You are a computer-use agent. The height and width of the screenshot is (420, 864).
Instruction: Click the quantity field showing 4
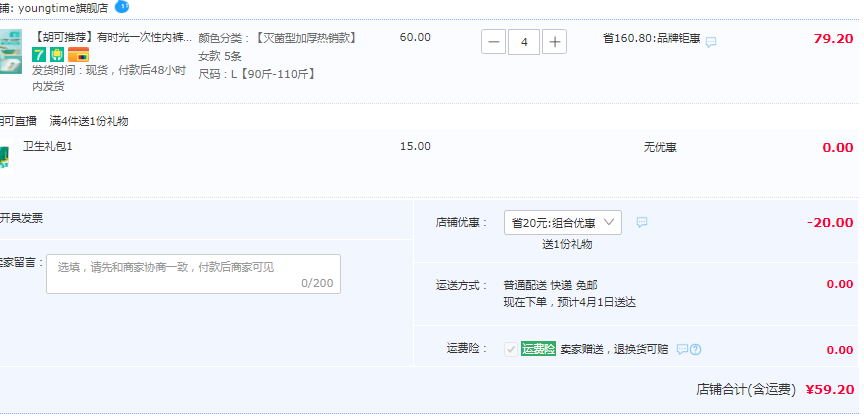(523, 42)
